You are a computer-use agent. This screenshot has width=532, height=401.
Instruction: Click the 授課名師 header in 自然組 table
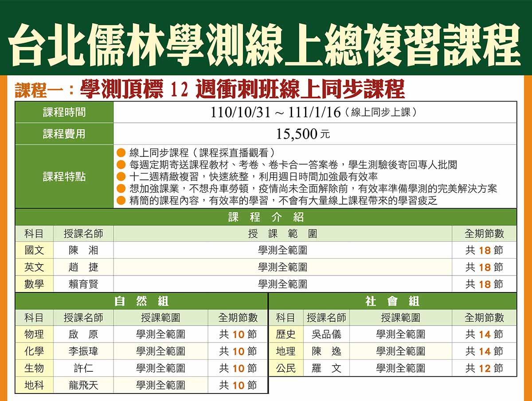(x=83, y=317)
